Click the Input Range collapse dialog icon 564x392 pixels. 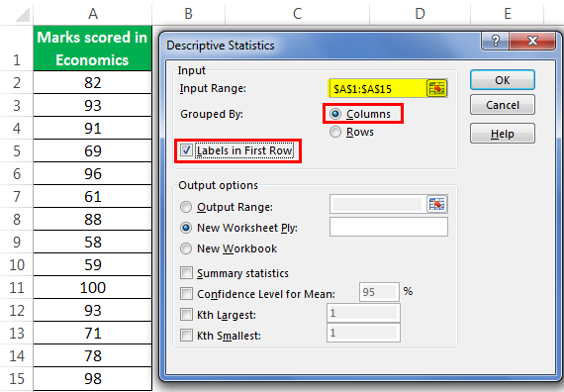tap(436, 88)
